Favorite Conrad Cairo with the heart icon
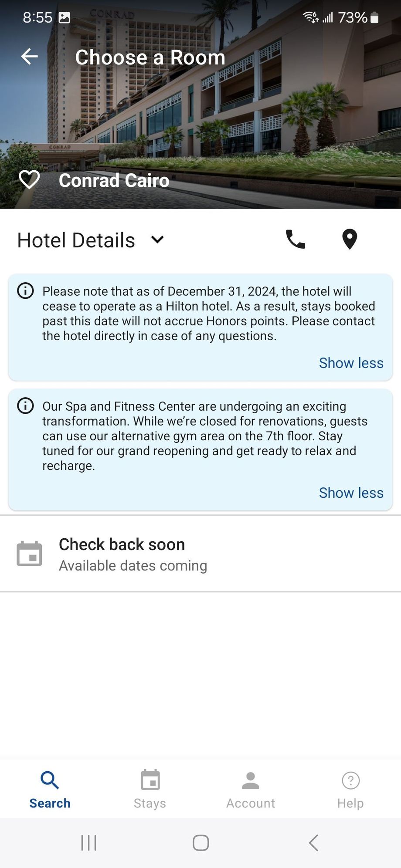 click(29, 180)
